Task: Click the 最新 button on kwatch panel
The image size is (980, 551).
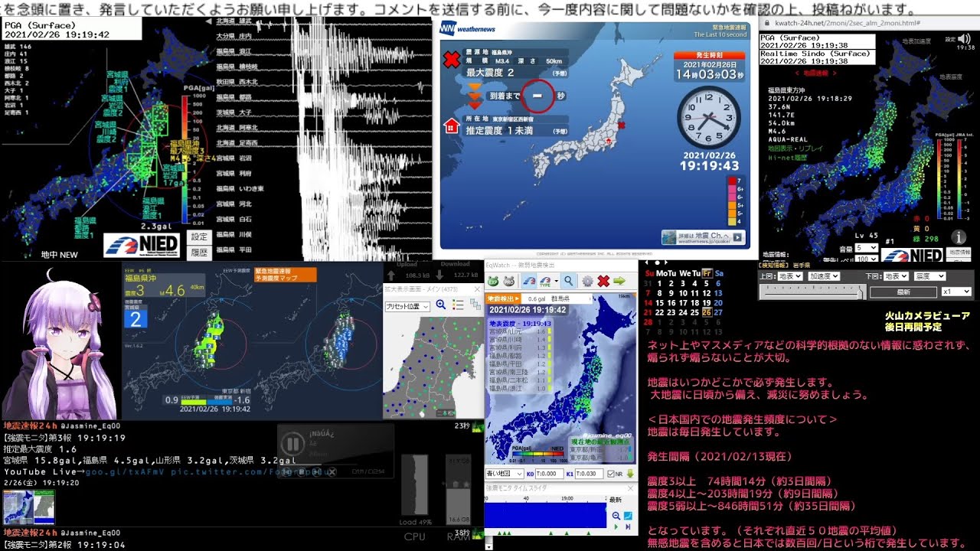Action: (x=903, y=292)
